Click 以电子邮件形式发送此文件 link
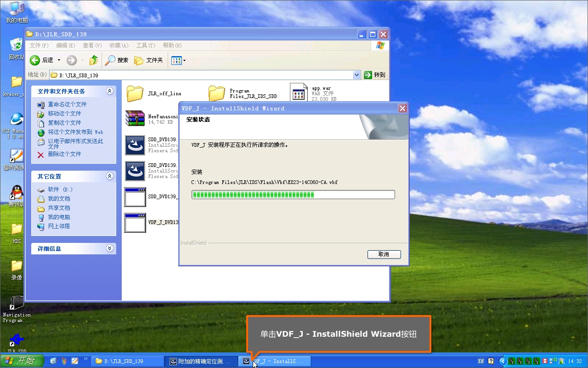This screenshot has width=588, height=368. click(x=76, y=144)
